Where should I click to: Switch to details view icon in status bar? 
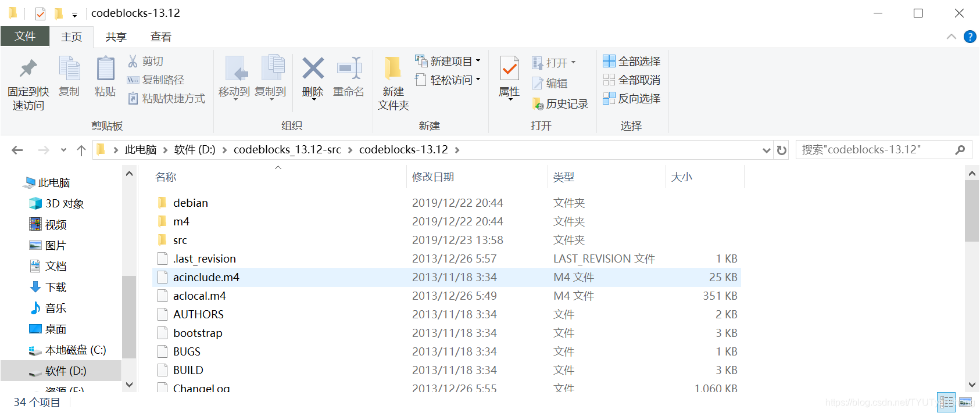coord(946,402)
